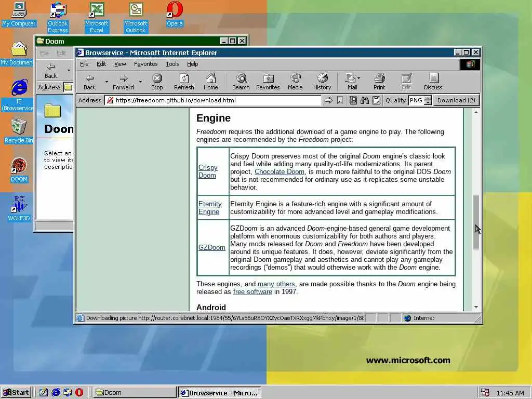Click the vertical scrollbar thumb
The image size is (532, 399).
[476, 222]
